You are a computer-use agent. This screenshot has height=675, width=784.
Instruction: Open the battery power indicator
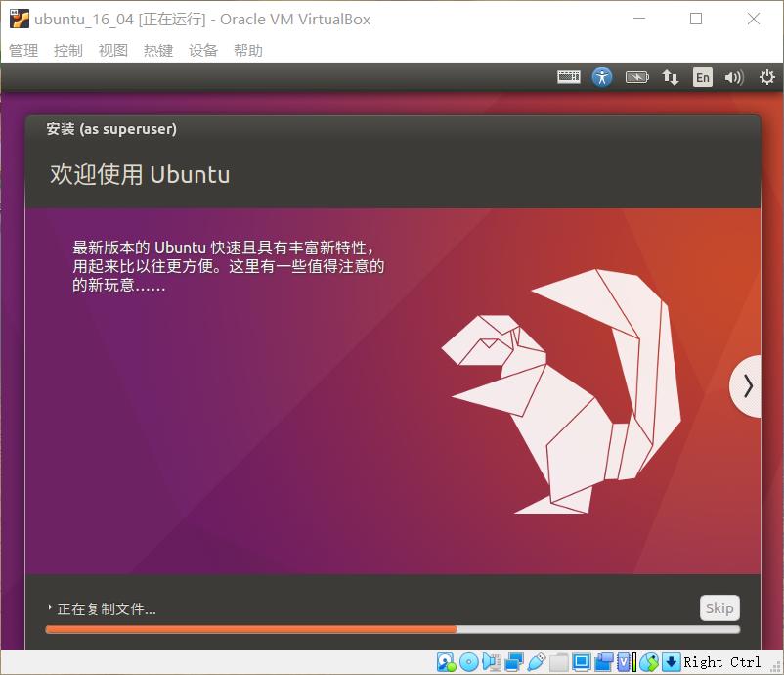click(637, 77)
